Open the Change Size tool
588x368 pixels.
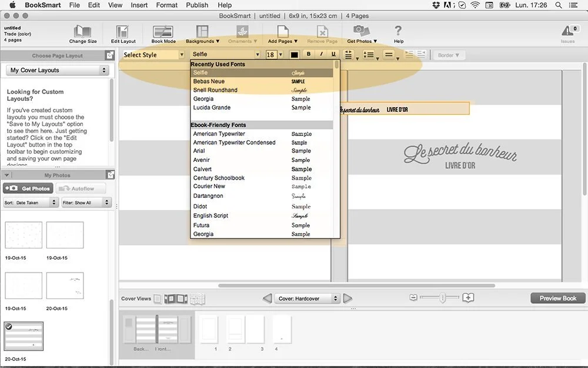pos(82,34)
